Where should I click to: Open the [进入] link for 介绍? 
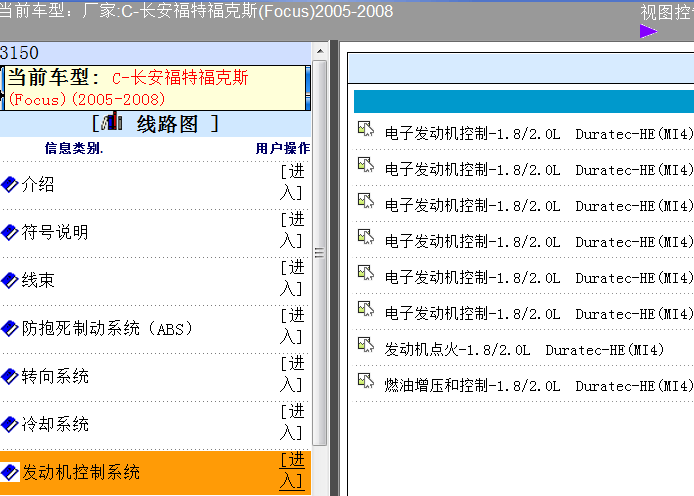292,182
